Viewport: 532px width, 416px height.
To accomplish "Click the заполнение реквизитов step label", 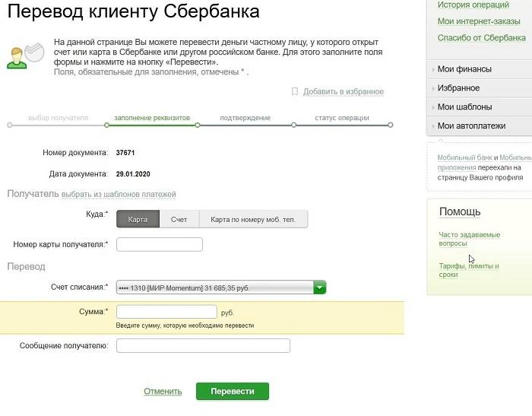I will pos(152,118).
